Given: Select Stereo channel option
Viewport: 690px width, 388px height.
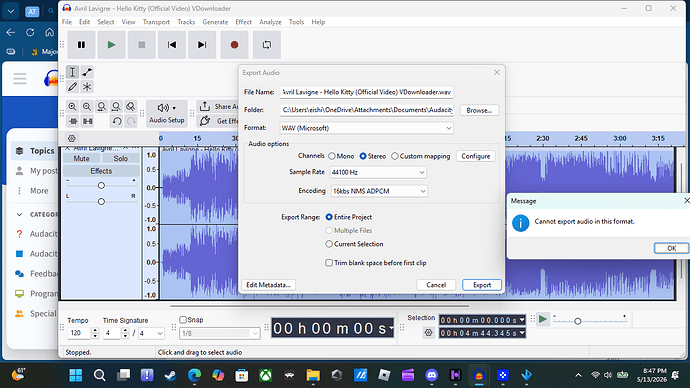Looking at the screenshot, I should coord(363,156).
